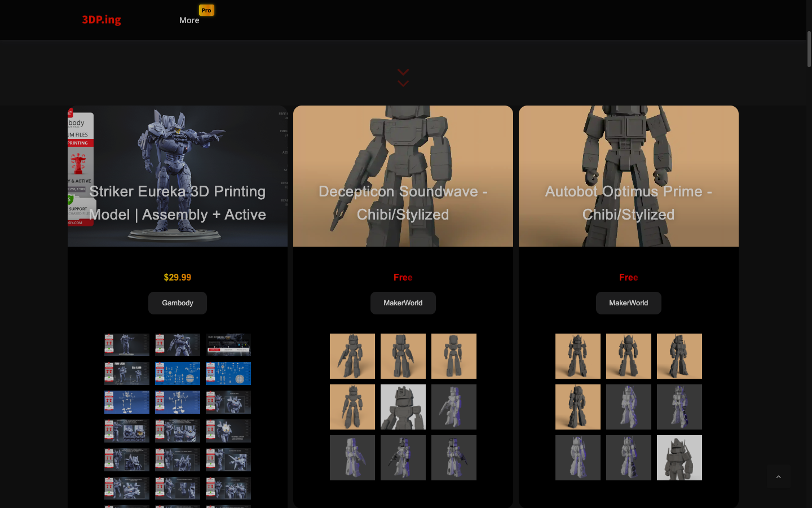Screen dimensions: 812x508
Task: Select first Optimus Prime thumbnail, bottom row
Action: (578, 458)
